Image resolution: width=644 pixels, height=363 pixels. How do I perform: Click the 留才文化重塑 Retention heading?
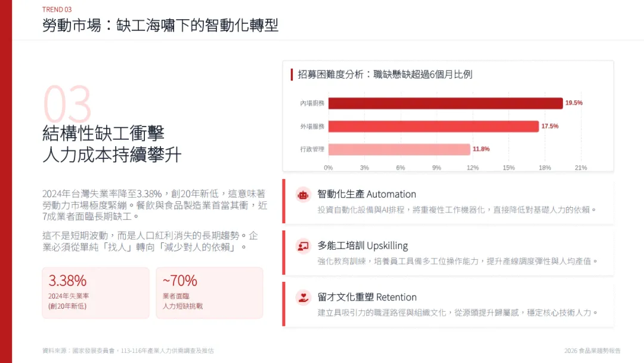[367, 297]
